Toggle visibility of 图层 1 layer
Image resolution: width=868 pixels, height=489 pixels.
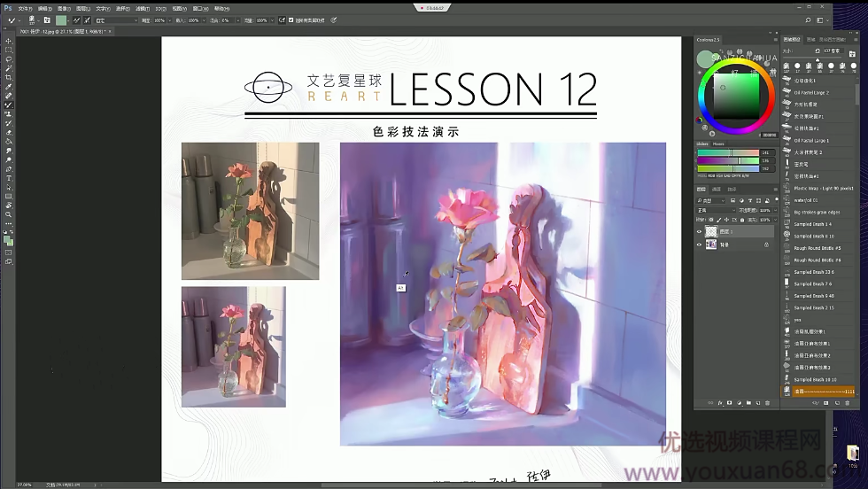click(699, 232)
